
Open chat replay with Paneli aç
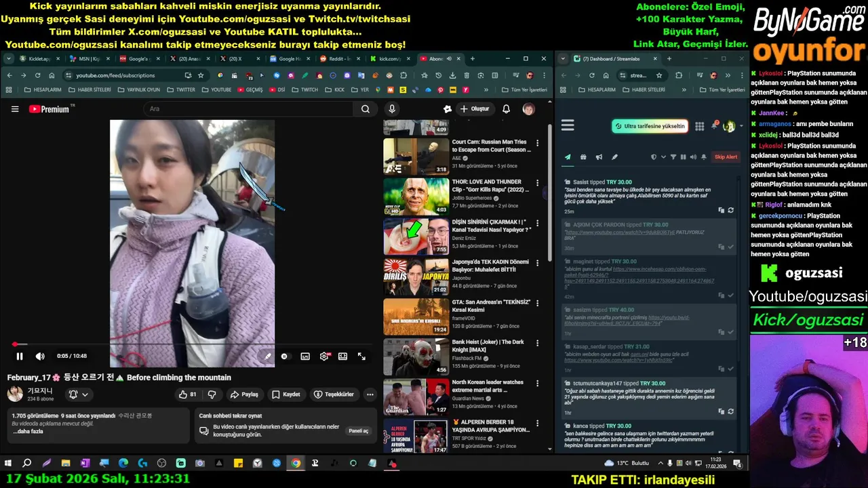point(358,430)
